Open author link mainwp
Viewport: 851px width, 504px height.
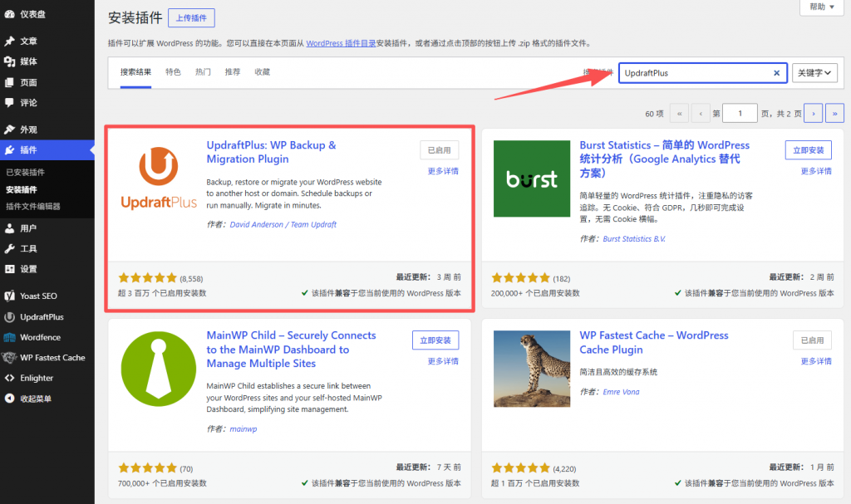(243, 429)
